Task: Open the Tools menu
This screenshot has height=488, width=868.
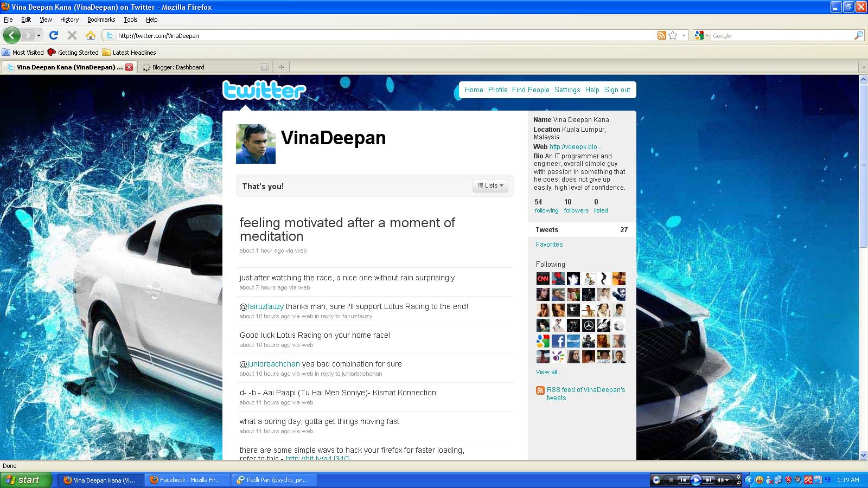Action: pyautogui.click(x=131, y=20)
